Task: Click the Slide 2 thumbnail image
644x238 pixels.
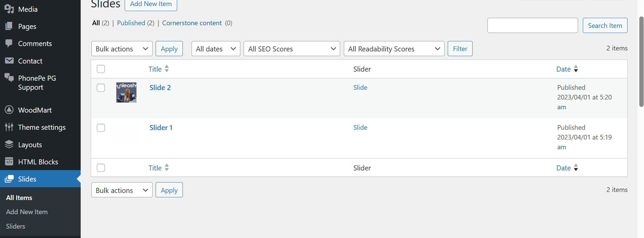Action: 126,92
